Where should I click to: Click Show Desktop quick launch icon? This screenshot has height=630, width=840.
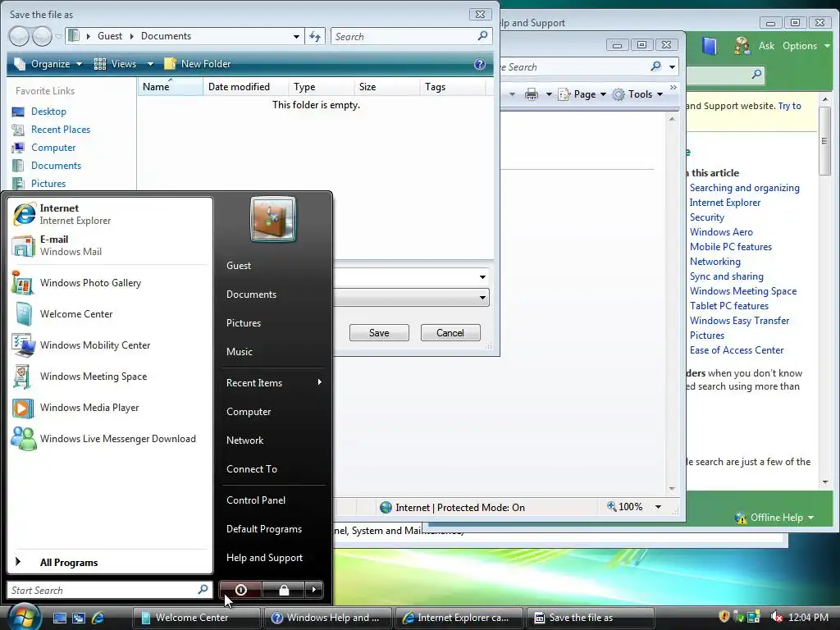(x=59, y=618)
